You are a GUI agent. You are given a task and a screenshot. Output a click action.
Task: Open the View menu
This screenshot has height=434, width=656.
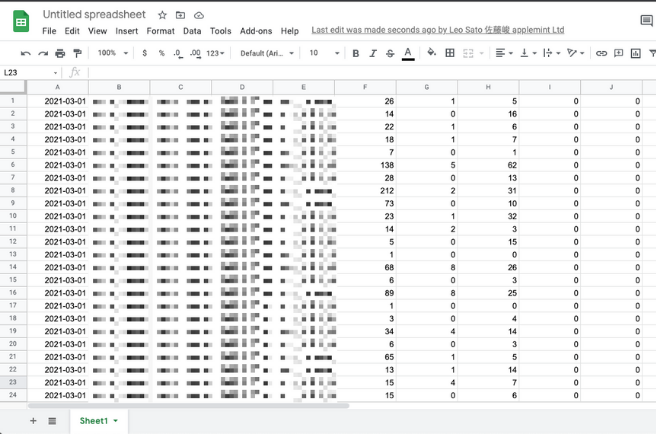point(97,31)
